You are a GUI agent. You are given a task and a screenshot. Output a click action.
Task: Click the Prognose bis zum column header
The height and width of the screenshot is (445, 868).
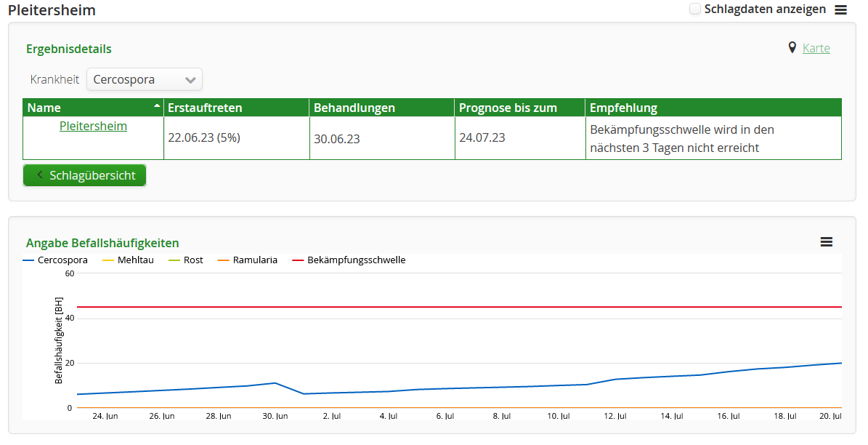pos(506,107)
